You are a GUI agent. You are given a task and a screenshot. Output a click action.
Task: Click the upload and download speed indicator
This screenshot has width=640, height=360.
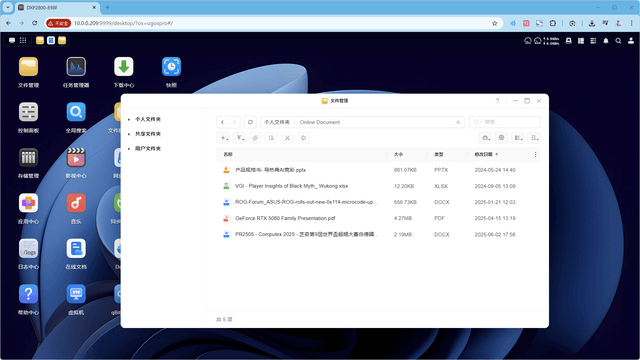(551, 41)
